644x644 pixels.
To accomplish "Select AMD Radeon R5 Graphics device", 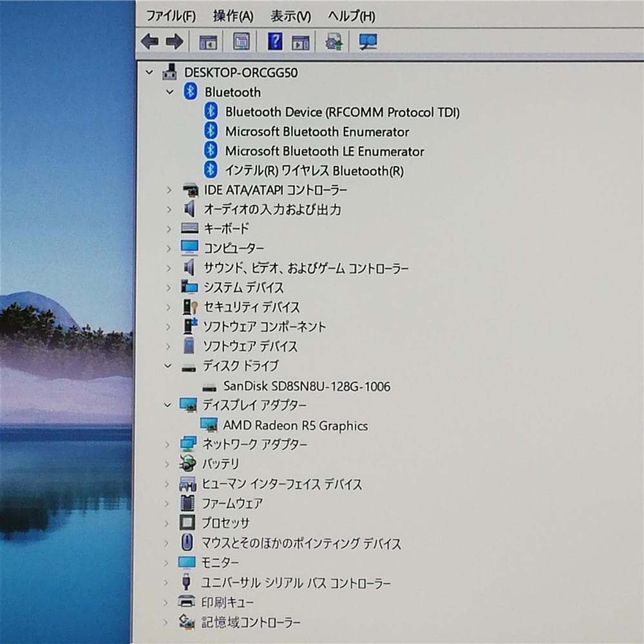I will [295, 426].
